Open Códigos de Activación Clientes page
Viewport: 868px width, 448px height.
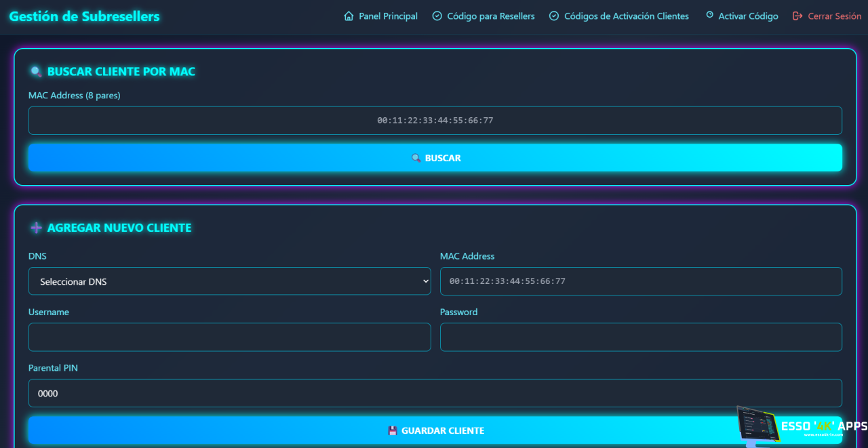[626, 16]
